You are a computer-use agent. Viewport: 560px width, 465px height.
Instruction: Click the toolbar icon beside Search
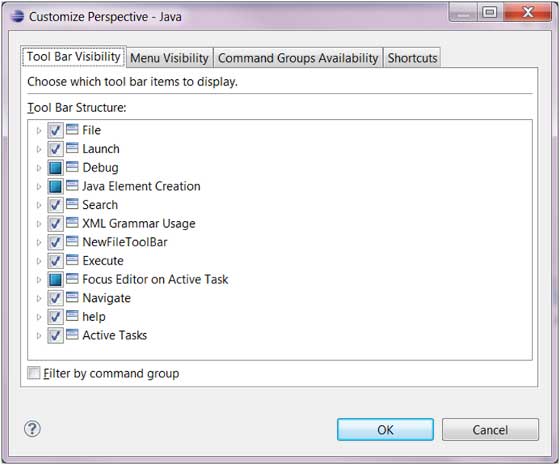point(72,204)
